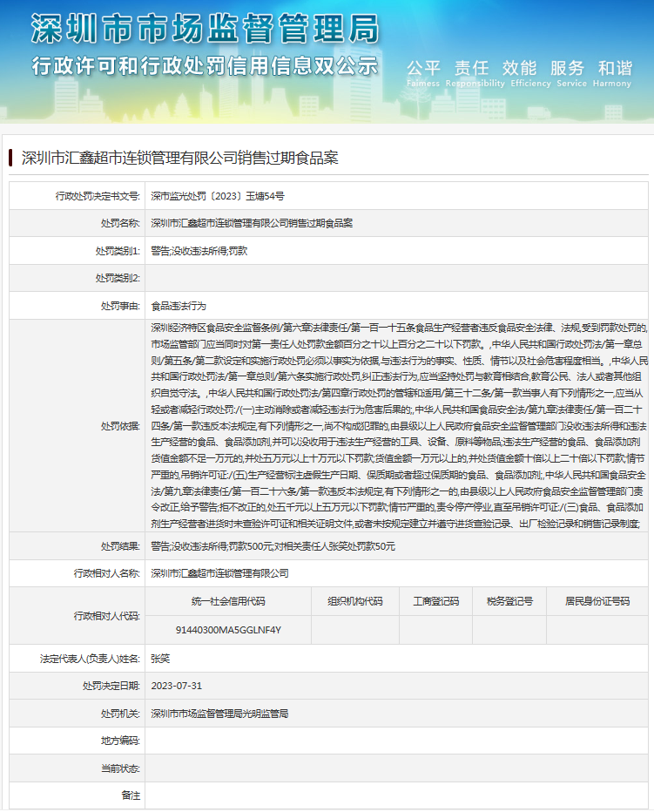Click the 深圳市市场监督管理局 banner title

pyautogui.click(x=206, y=29)
